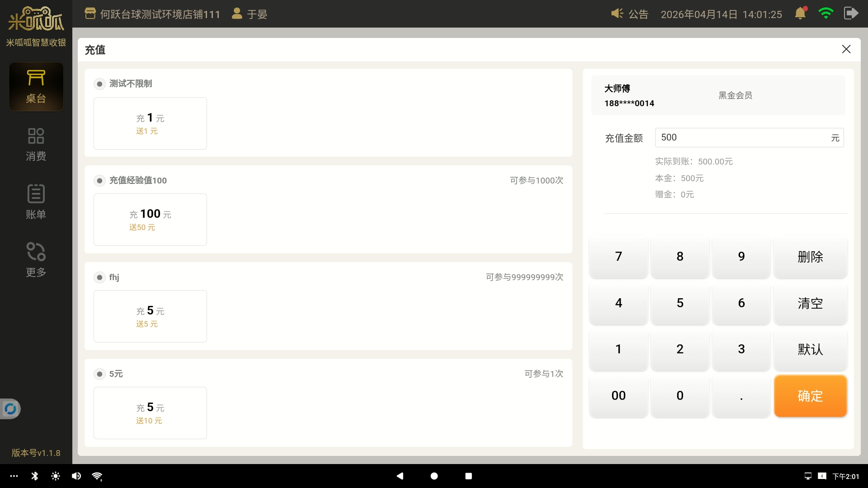Choose the 充100元 送50元 package card
868x488 pixels.
pos(150,220)
